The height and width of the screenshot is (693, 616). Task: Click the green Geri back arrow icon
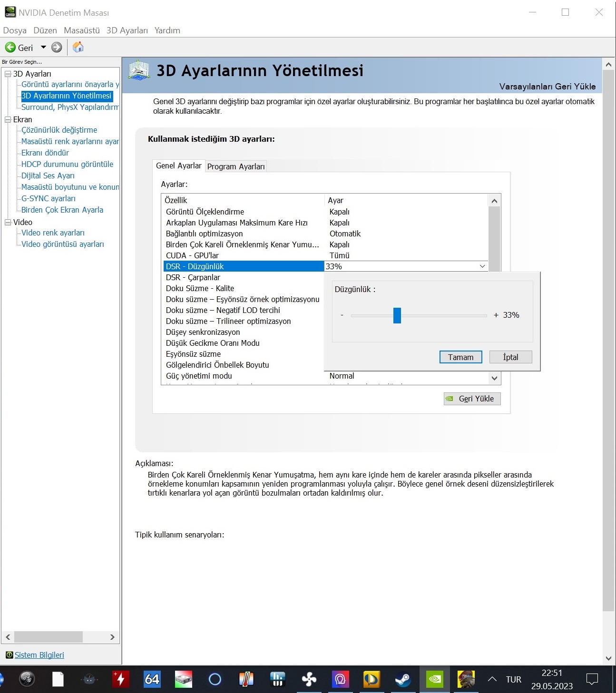[10, 47]
